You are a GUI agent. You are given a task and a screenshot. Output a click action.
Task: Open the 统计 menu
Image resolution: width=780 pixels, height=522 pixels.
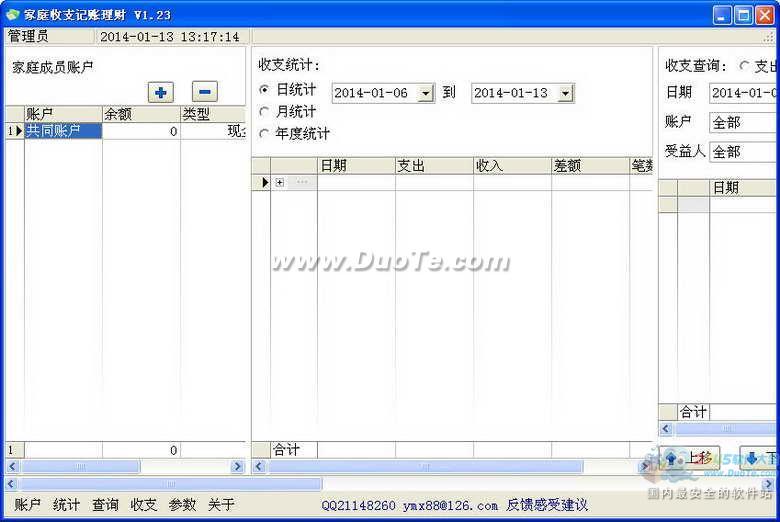coord(66,505)
